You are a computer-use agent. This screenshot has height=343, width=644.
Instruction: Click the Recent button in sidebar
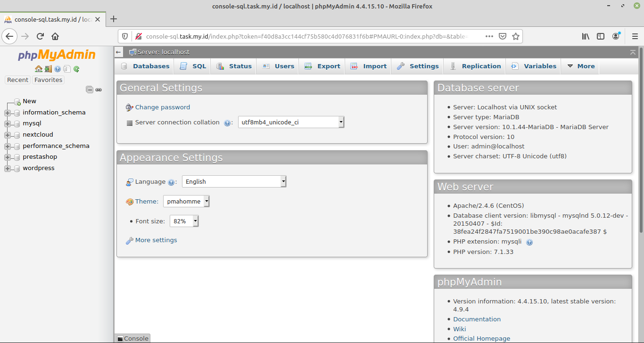pyautogui.click(x=17, y=80)
